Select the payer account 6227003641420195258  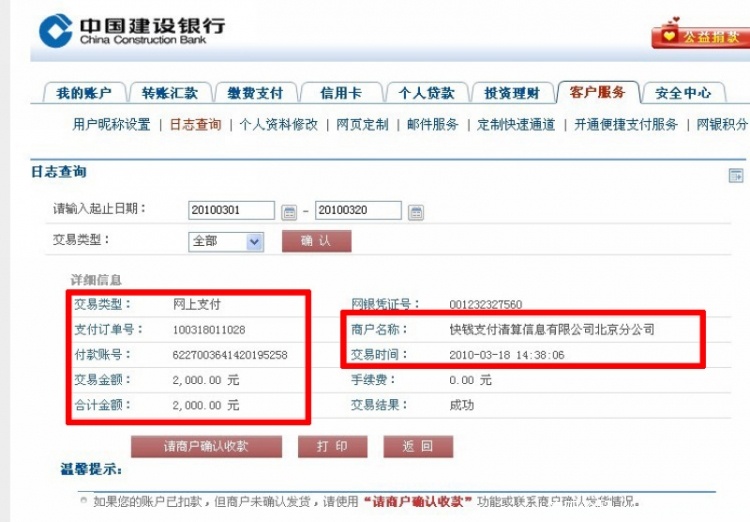(230, 355)
